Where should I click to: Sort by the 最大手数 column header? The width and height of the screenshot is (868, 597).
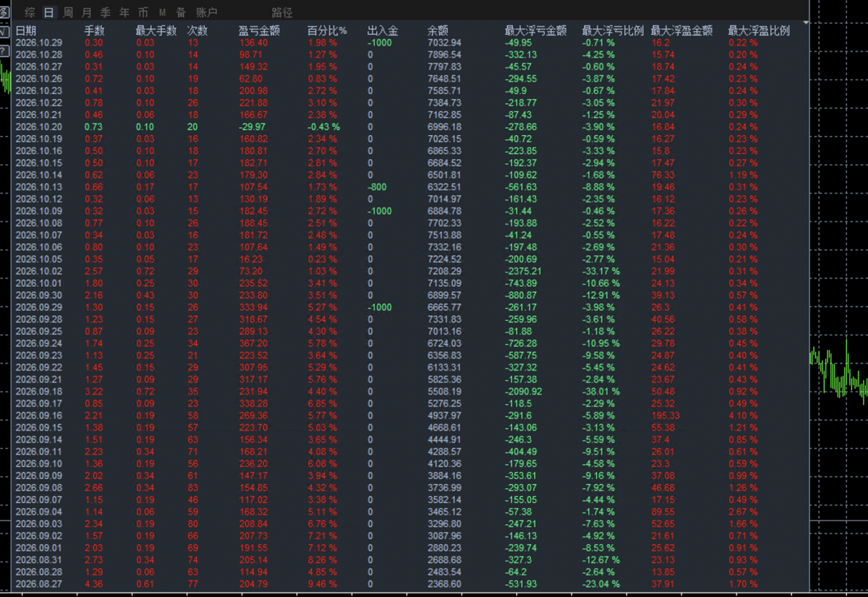click(x=156, y=30)
